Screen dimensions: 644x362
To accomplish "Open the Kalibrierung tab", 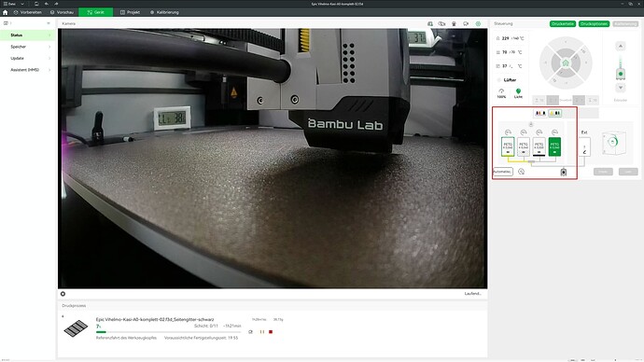I will 164,12.
